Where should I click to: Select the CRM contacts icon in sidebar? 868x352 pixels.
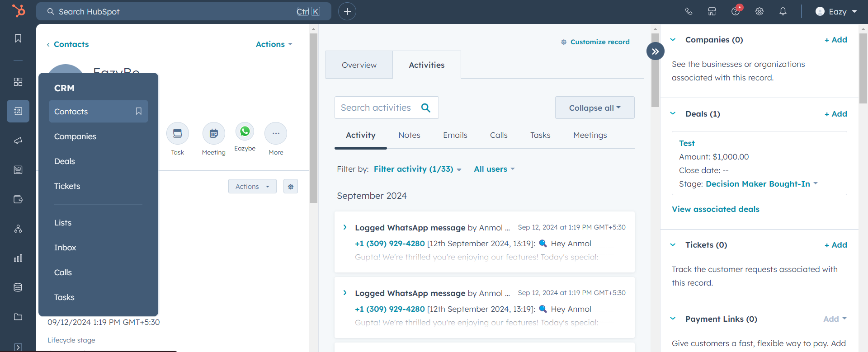point(18,111)
